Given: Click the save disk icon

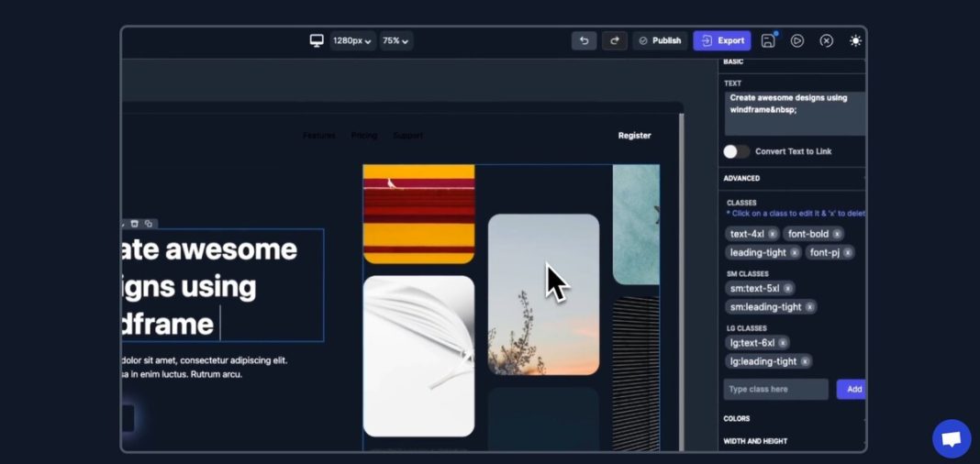Looking at the screenshot, I should pyautogui.click(x=768, y=40).
